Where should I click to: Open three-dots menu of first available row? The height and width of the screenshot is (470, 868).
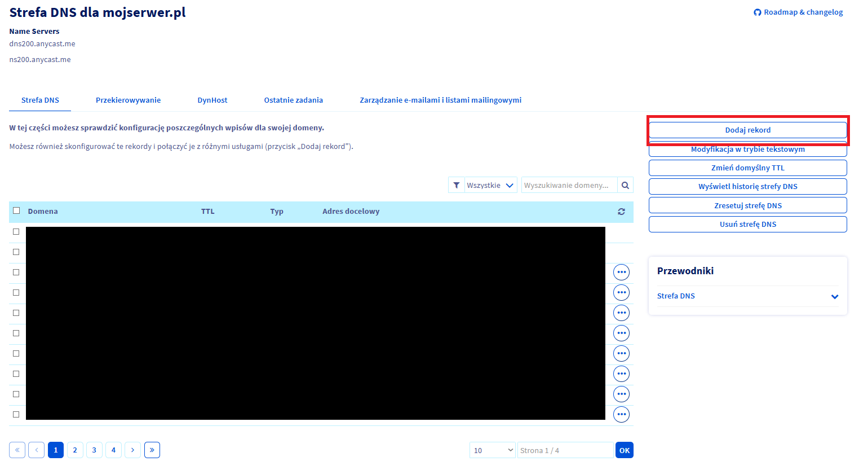pos(621,272)
